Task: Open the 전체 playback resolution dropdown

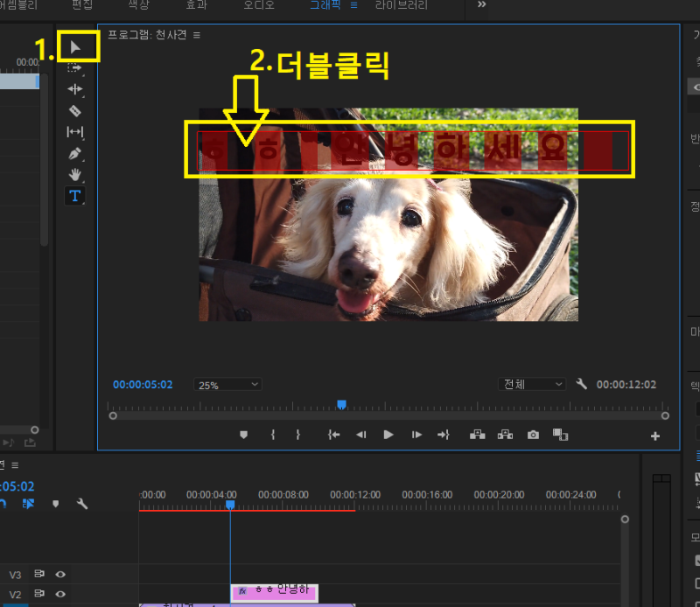Action: click(x=533, y=384)
